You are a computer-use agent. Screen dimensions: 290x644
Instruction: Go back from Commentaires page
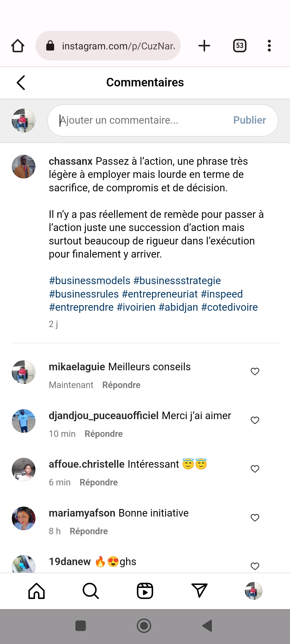pyautogui.click(x=21, y=82)
